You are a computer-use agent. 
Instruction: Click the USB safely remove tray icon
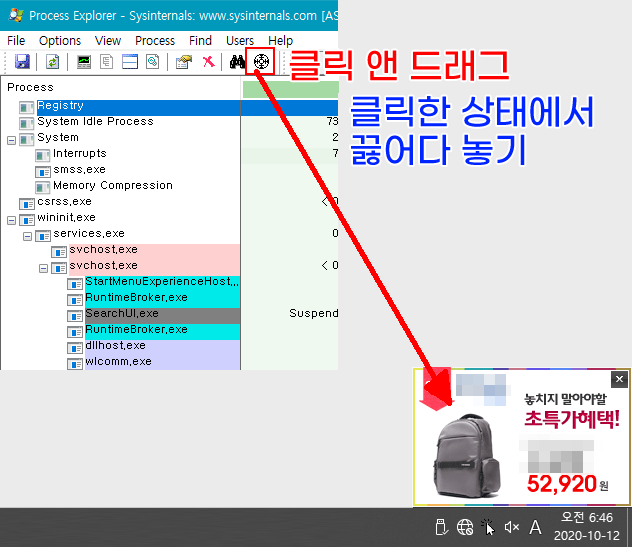point(442,527)
